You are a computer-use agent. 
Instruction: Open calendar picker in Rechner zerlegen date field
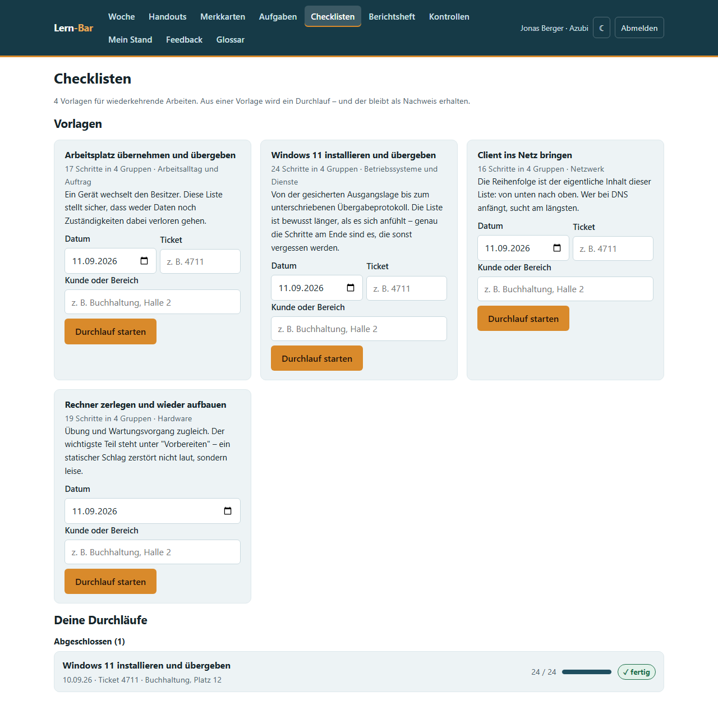228,511
